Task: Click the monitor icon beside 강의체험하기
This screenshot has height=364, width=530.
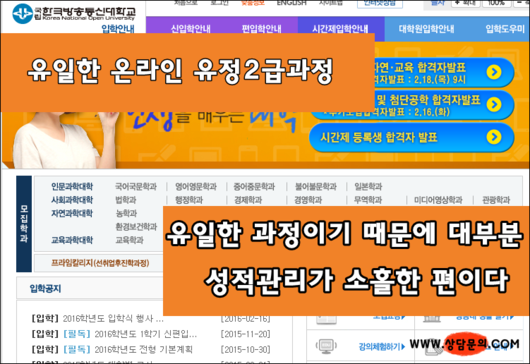Action: 326,346
